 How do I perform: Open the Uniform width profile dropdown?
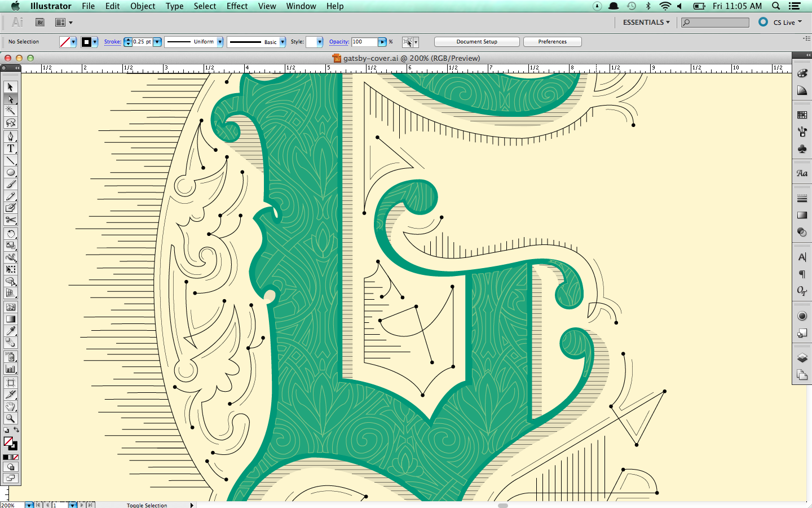220,42
